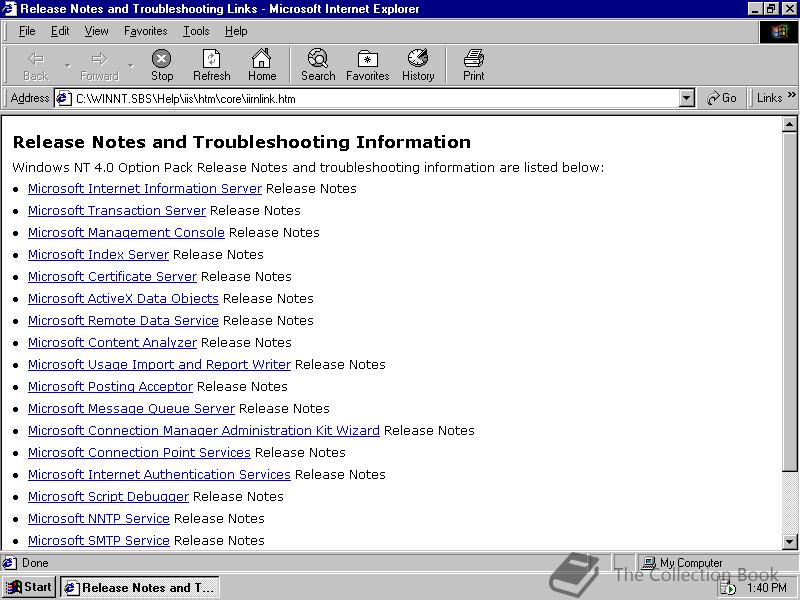Open Microsoft Remote Data Service link
Viewport: 800px width, 600px height.
[x=123, y=320]
